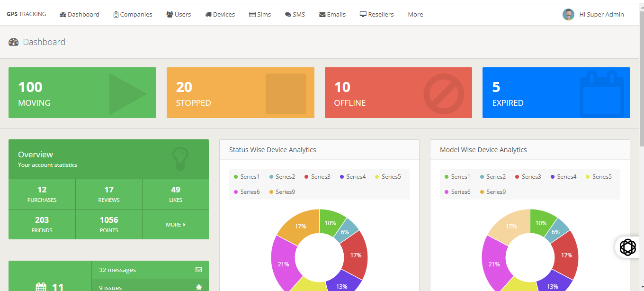Expand the More menu
Screen dimensions: 644x291
click(415, 14)
